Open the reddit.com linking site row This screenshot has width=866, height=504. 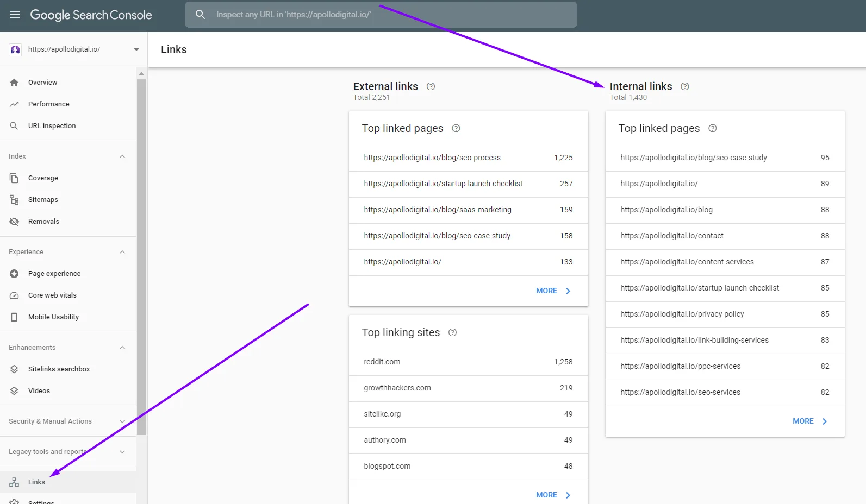pos(469,362)
